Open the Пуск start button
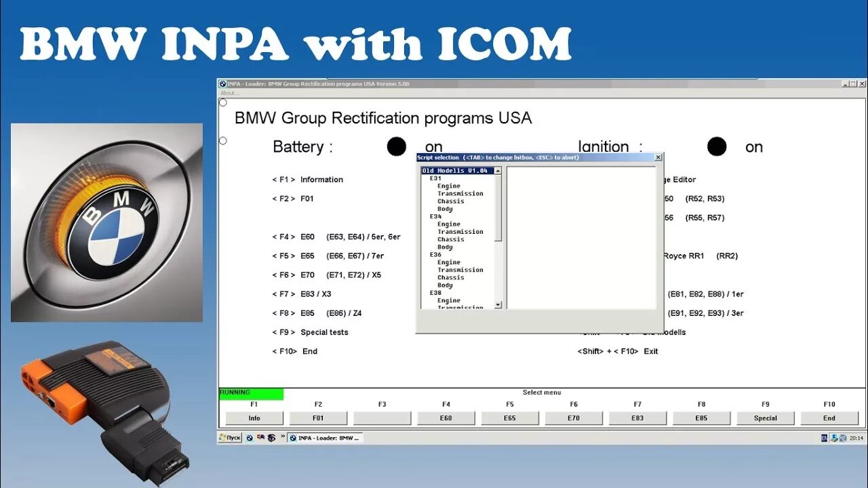This screenshot has height=488, width=868. 230,438
